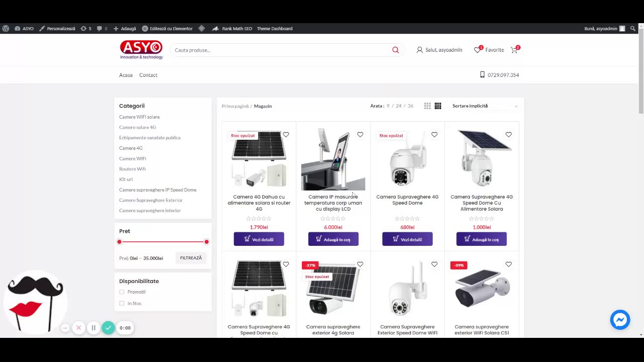This screenshot has width=644, height=362.
Task: Wishlist heart on Exterior Speed Dome WiFi
Action: point(434,264)
